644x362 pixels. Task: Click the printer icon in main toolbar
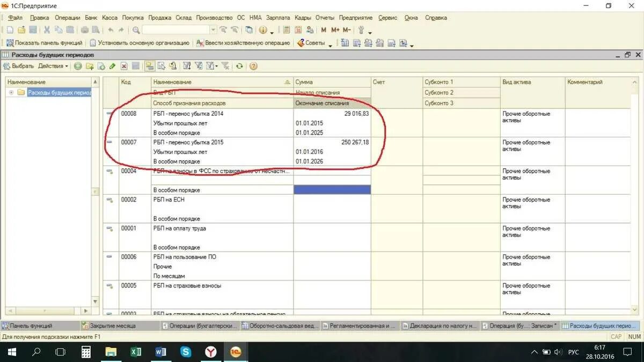pos(85,30)
